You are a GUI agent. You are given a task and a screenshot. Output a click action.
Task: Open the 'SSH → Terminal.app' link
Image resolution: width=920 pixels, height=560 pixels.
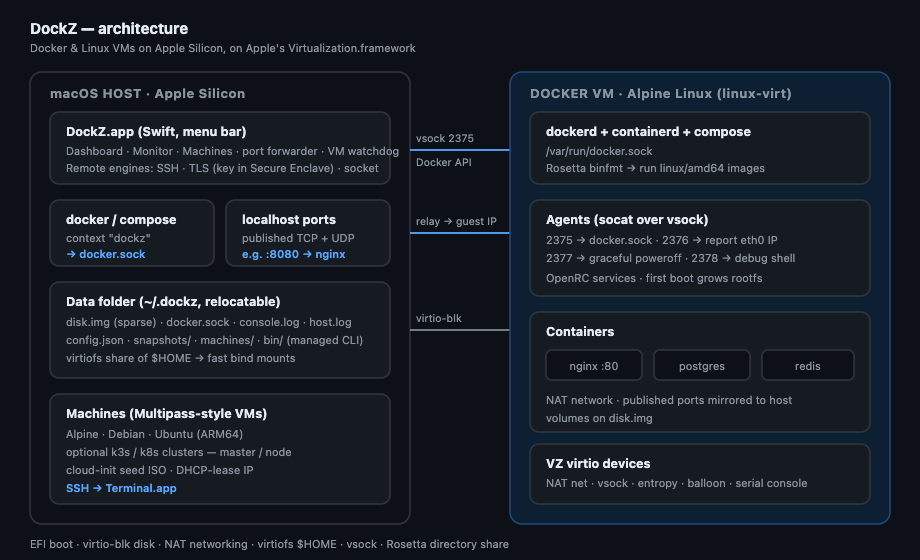[x=121, y=488]
